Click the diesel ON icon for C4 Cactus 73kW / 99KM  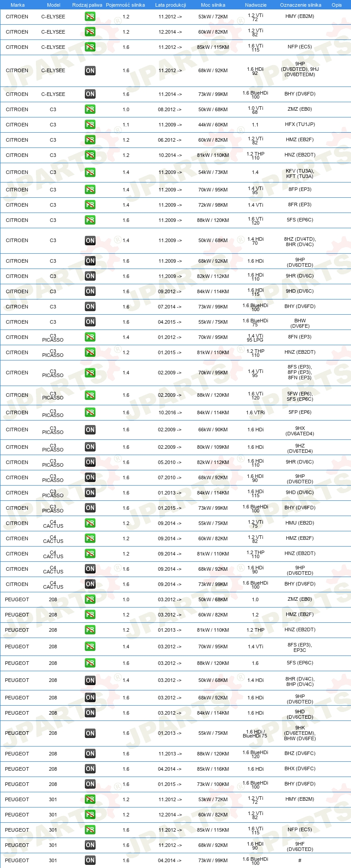tap(90, 584)
